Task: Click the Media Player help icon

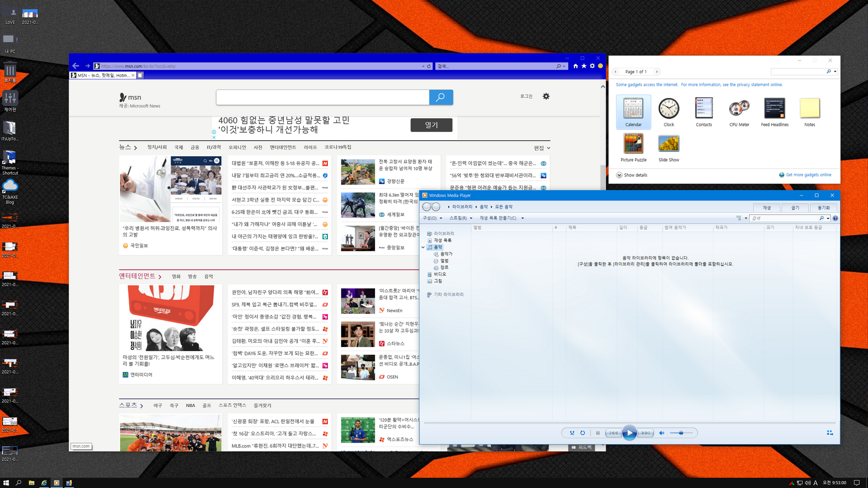Action: (836, 218)
